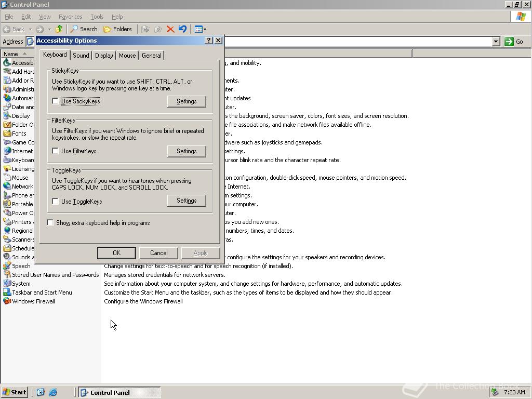This screenshot has width=532, height=399.
Task: Select the Keyboard tab
Action: (x=55, y=55)
